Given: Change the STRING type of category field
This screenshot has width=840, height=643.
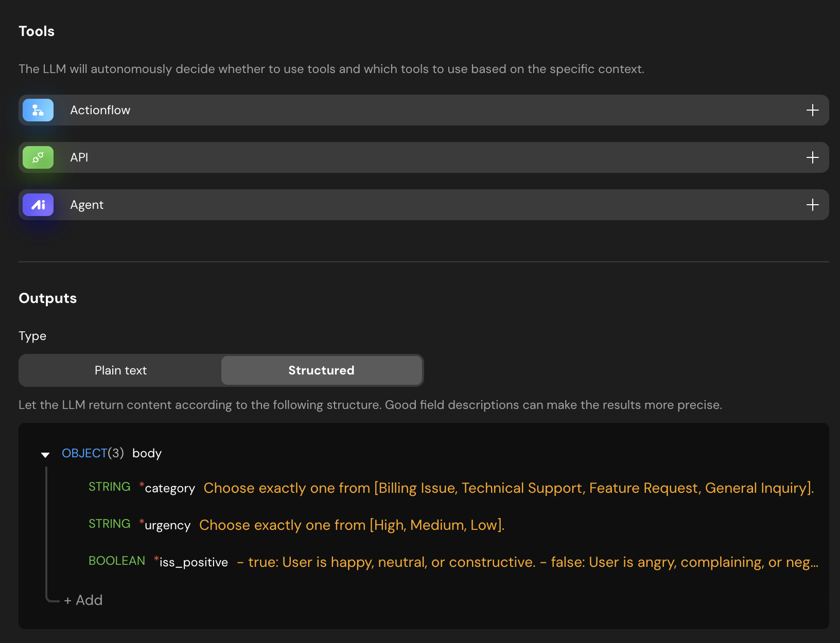Looking at the screenshot, I should click(x=109, y=487).
